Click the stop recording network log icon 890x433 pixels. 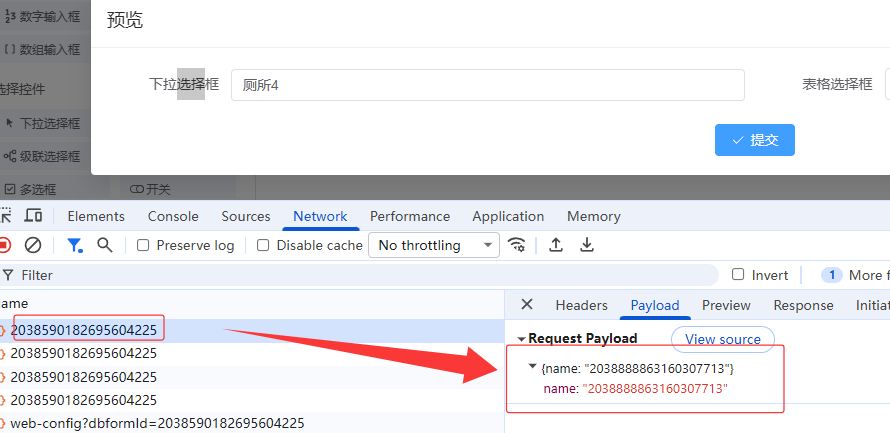point(4,245)
